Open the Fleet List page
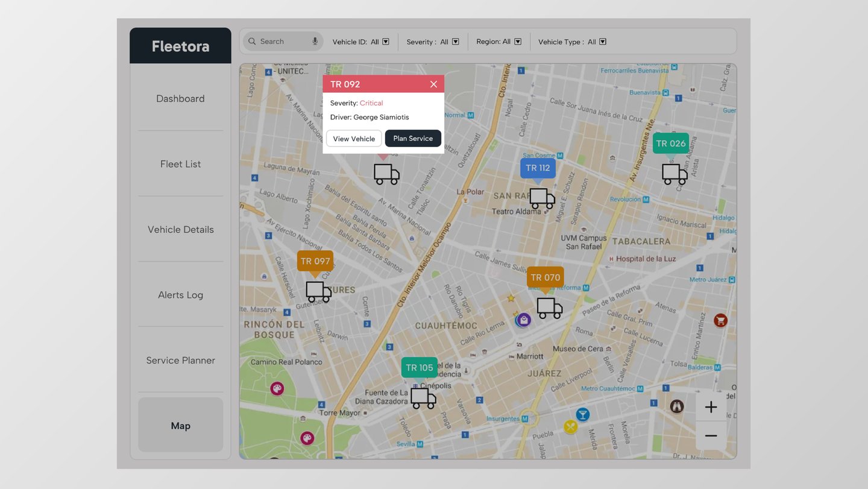Image resolution: width=868 pixels, height=489 pixels. coord(180,164)
